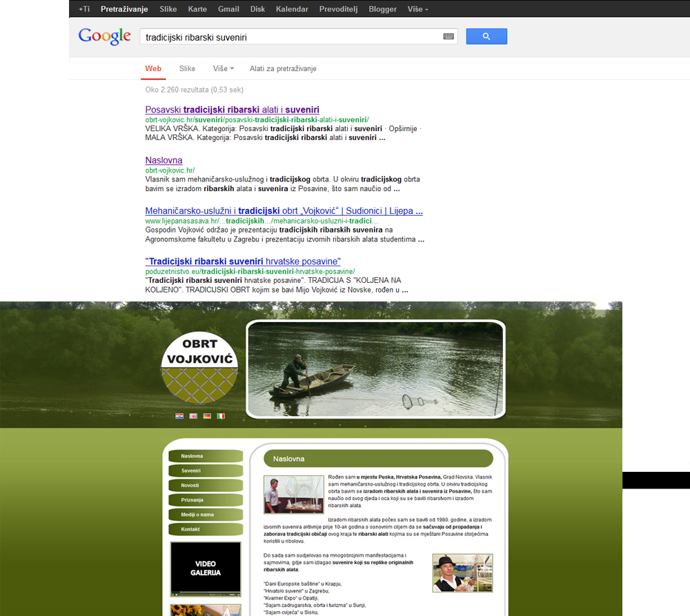Open Tradicijski ribarski suveniri hrvatske posavine result

[x=243, y=261]
